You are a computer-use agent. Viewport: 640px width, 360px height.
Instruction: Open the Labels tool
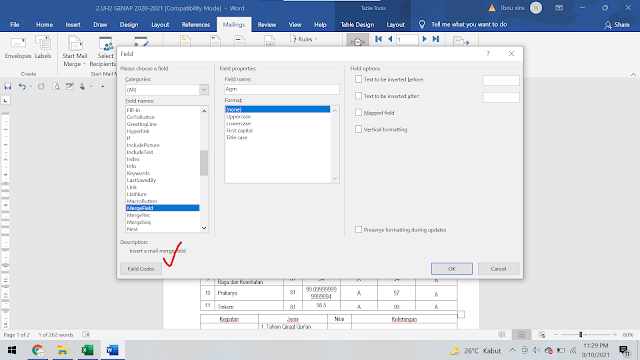pyautogui.click(x=43, y=48)
